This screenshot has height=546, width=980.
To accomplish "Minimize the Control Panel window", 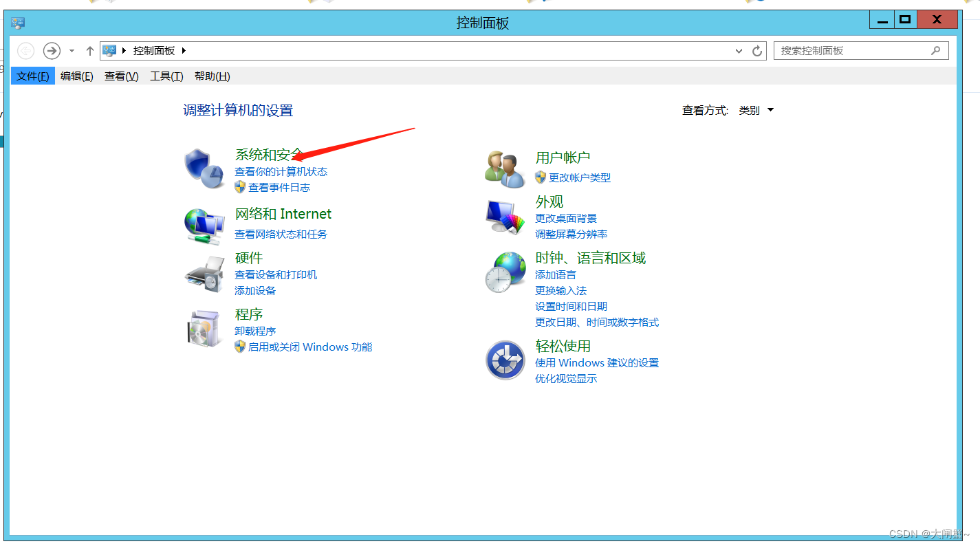I will click(882, 20).
